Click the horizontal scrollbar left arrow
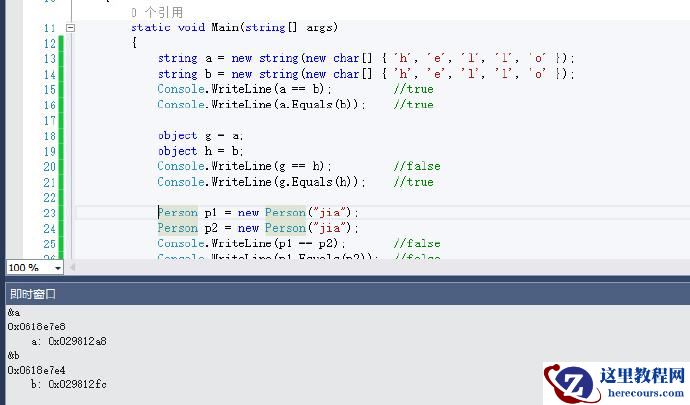The image size is (690, 405). coord(72,267)
